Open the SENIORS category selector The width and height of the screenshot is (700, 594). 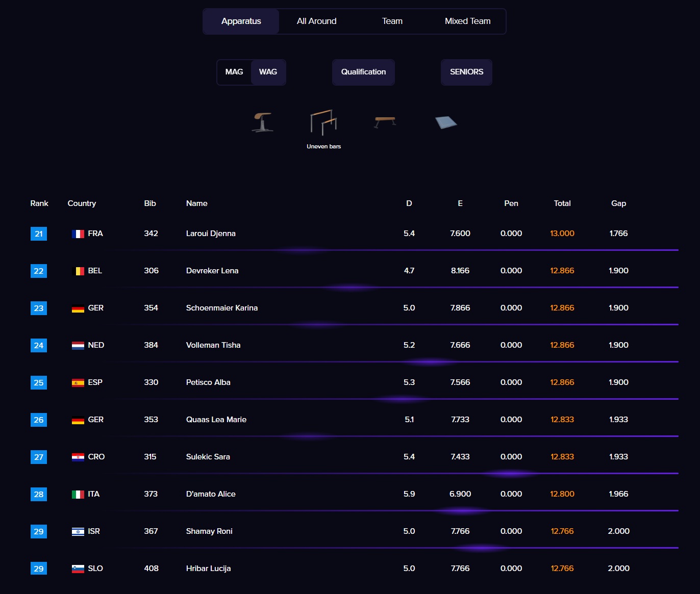[x=466, y=72]
